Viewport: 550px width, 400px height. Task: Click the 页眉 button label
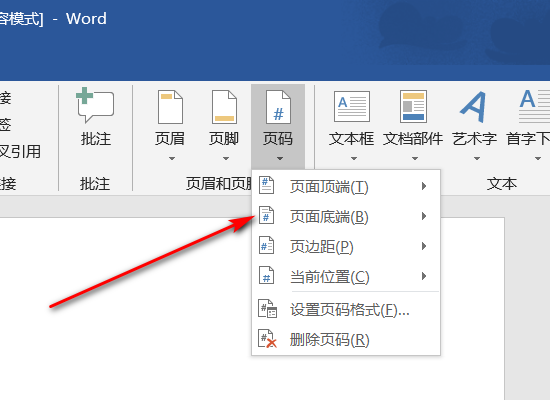pos(170,139)
